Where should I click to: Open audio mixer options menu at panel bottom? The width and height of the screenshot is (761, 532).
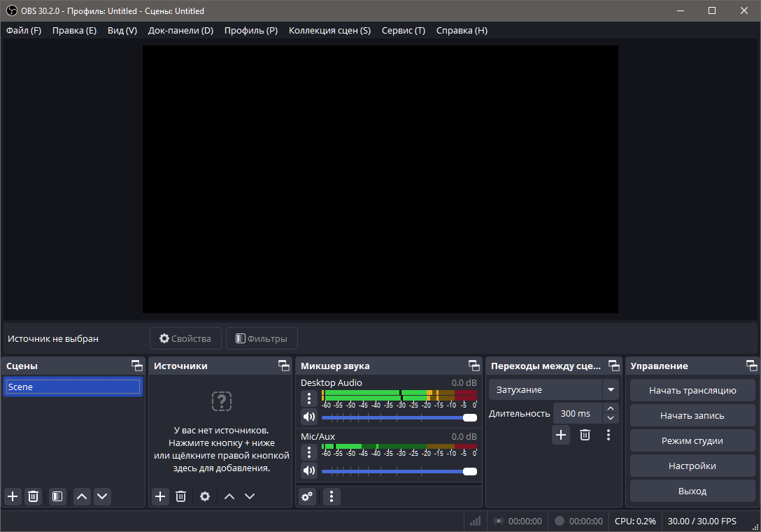[332, 496]
